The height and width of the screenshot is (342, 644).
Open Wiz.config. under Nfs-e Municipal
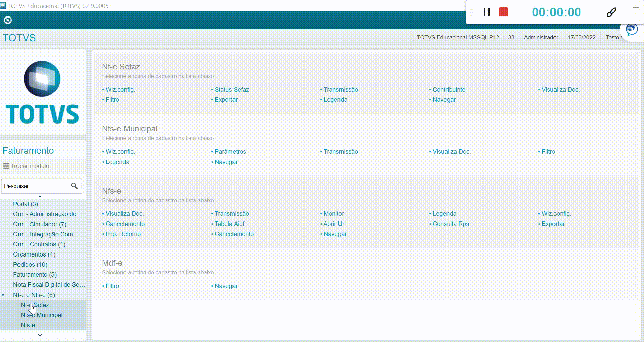pyautogui.click(x=120, y=152)
